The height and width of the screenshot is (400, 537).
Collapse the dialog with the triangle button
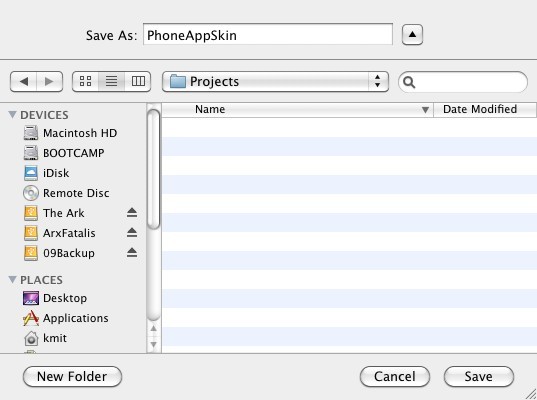pos(412,35)
